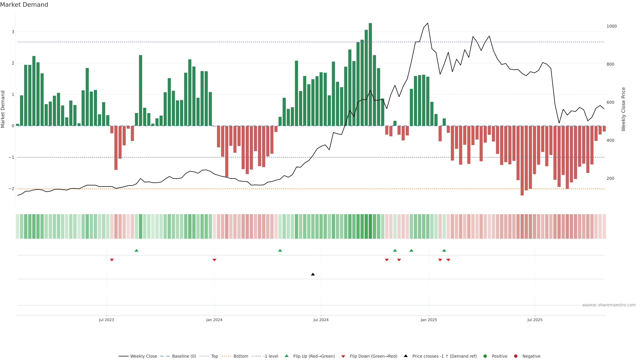
Task: Toggle the -1 level legend item
Action: pos(271,356)
